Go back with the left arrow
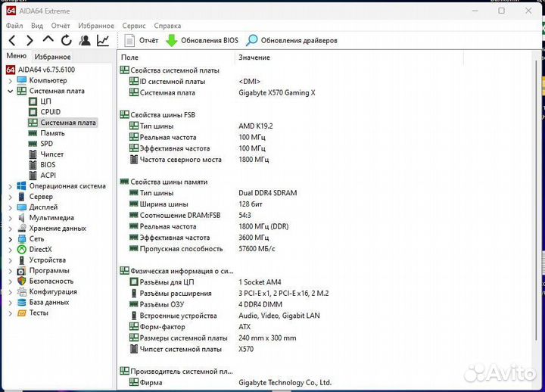 [12, 41]
